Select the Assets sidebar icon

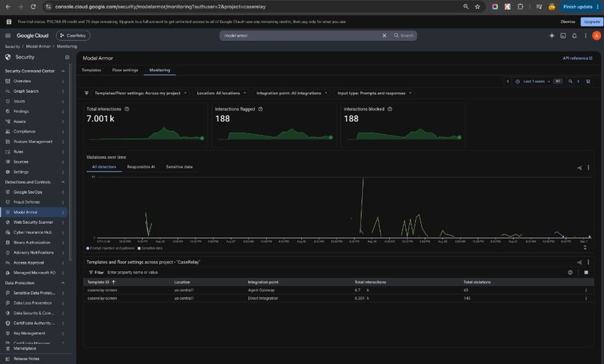click(x=7, y=121)
